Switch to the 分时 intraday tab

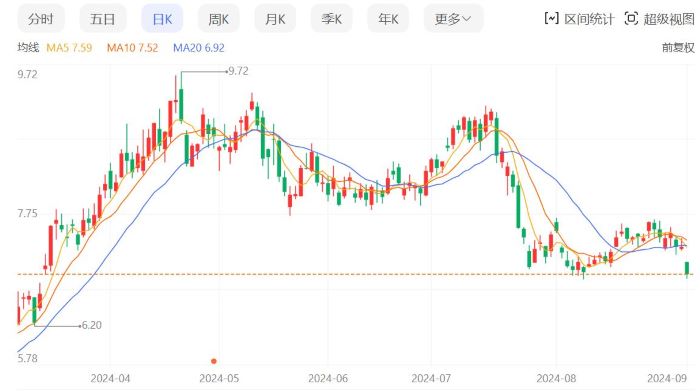pos(41,19)
